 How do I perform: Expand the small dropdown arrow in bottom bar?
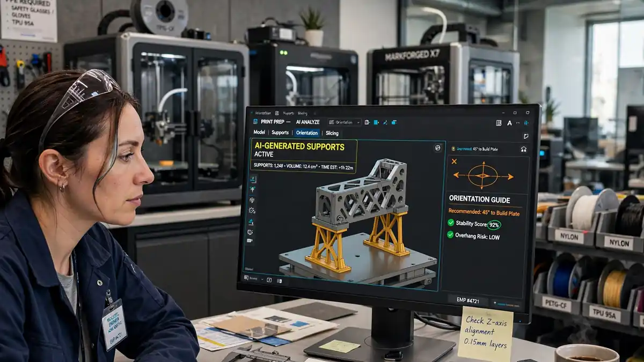(262, 279)
